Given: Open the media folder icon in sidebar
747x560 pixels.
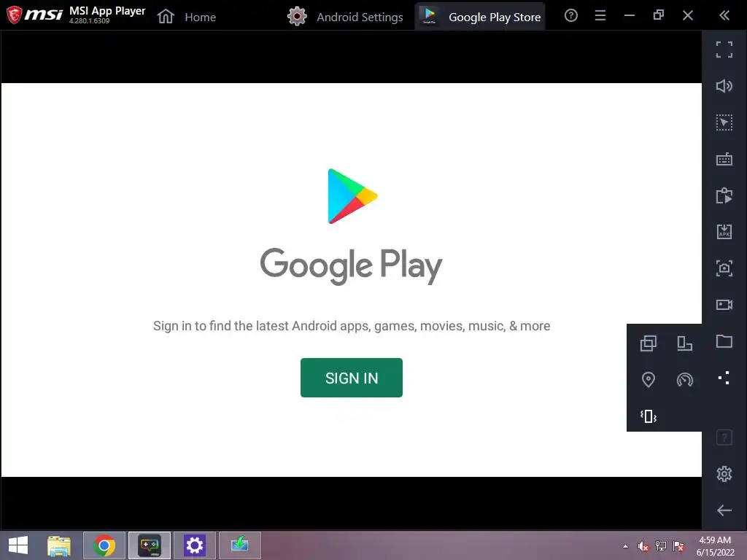Looking at the screenshot, I should point(724,341).
